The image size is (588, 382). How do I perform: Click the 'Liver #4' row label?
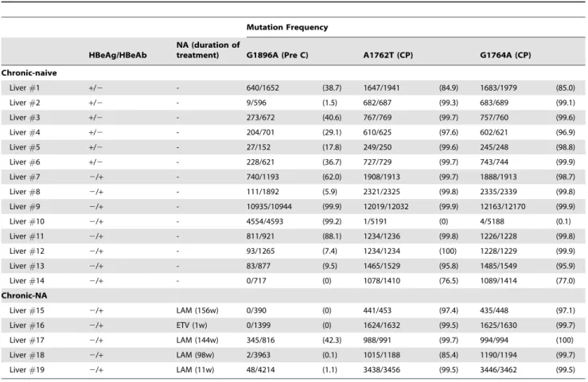(25, 132)
